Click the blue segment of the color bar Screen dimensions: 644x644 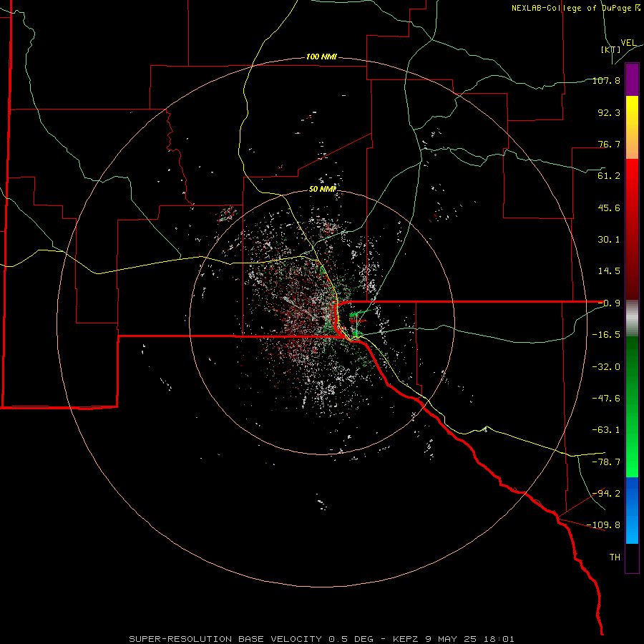click(x=632, y=510)
